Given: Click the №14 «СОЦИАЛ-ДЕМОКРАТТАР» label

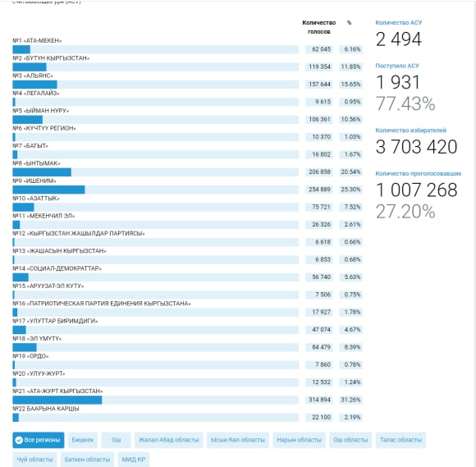Looking at the screenshot, I should click(x=57, y=268).
